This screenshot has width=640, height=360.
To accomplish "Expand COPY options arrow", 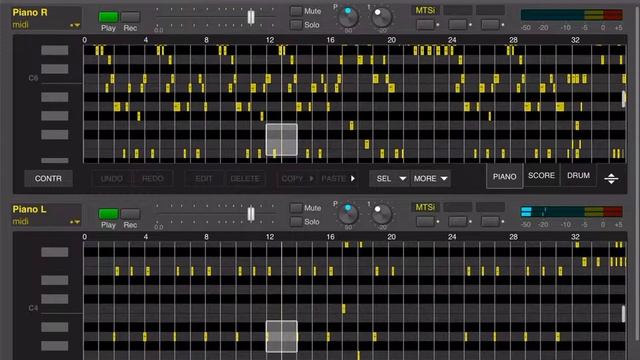I will click(311, 179).
